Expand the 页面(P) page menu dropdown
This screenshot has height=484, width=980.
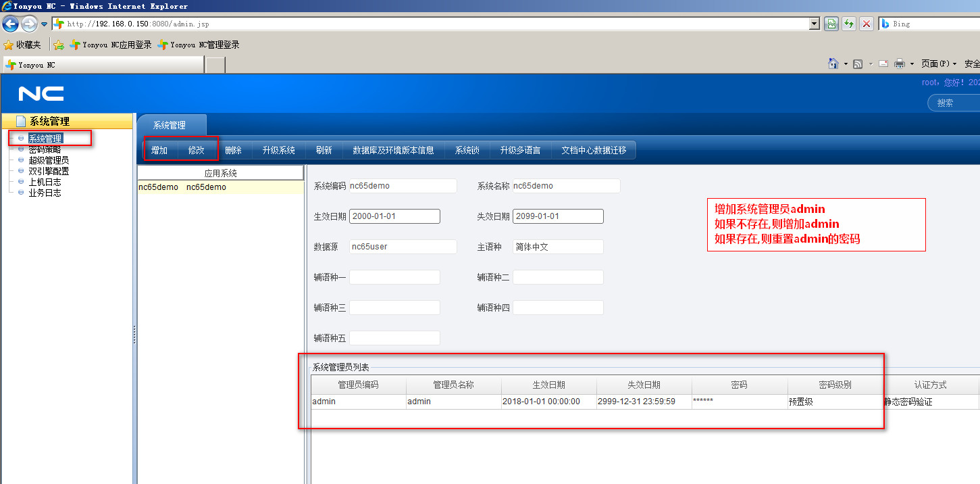click(x=939, y=64)
